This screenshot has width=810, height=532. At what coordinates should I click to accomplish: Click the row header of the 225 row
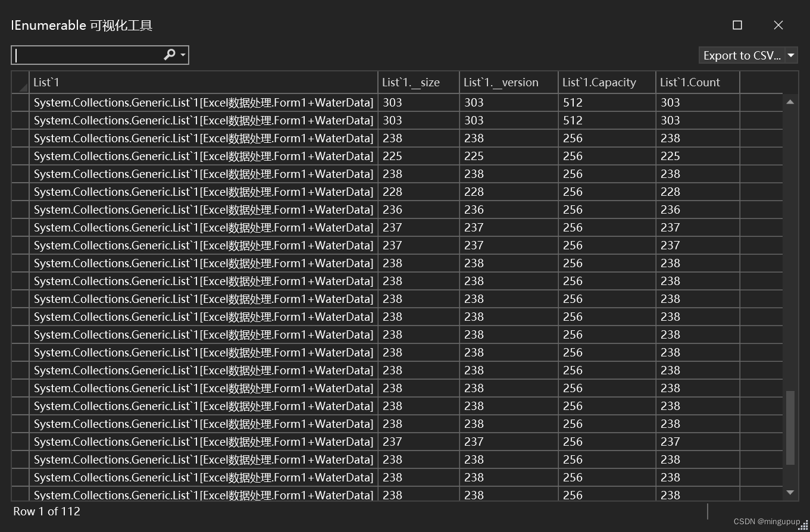click(x=20, y=156)
